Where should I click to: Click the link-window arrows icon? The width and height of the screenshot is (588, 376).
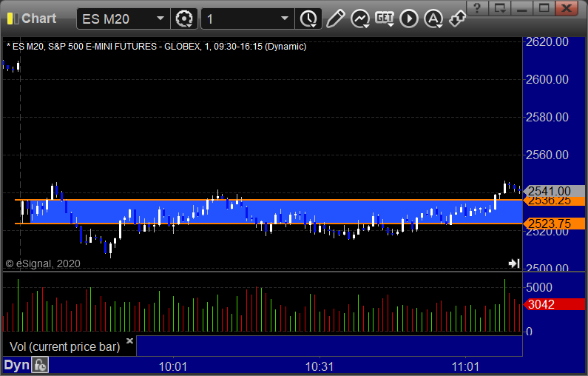pyautogui.click(x=458, y=19)
